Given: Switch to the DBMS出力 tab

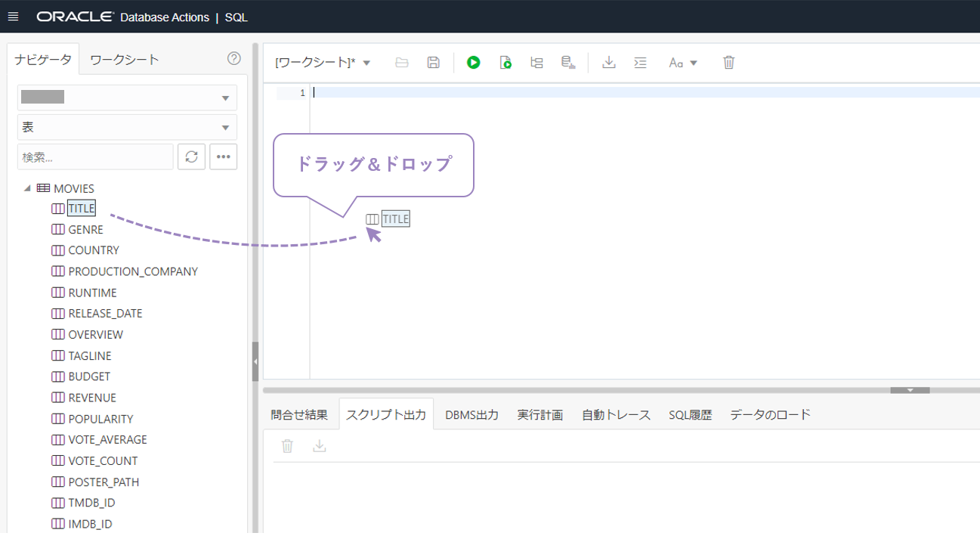Looking at the screenshot, I should coord(471,414).
